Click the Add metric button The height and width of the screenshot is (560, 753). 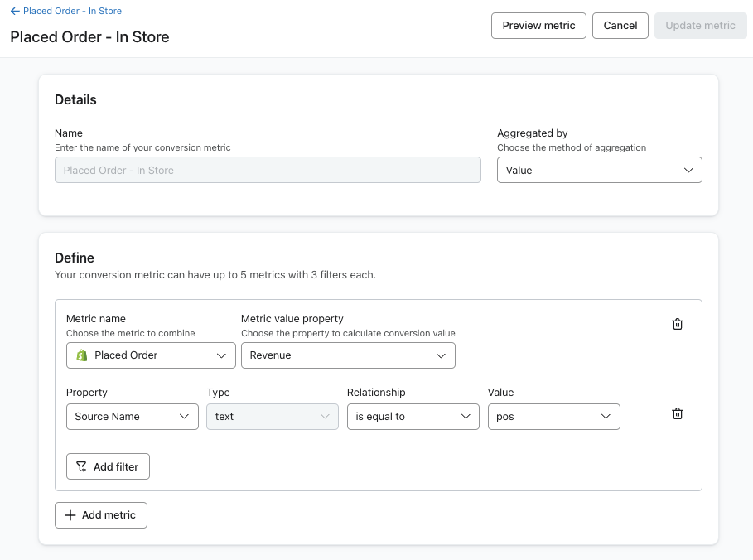101,515
